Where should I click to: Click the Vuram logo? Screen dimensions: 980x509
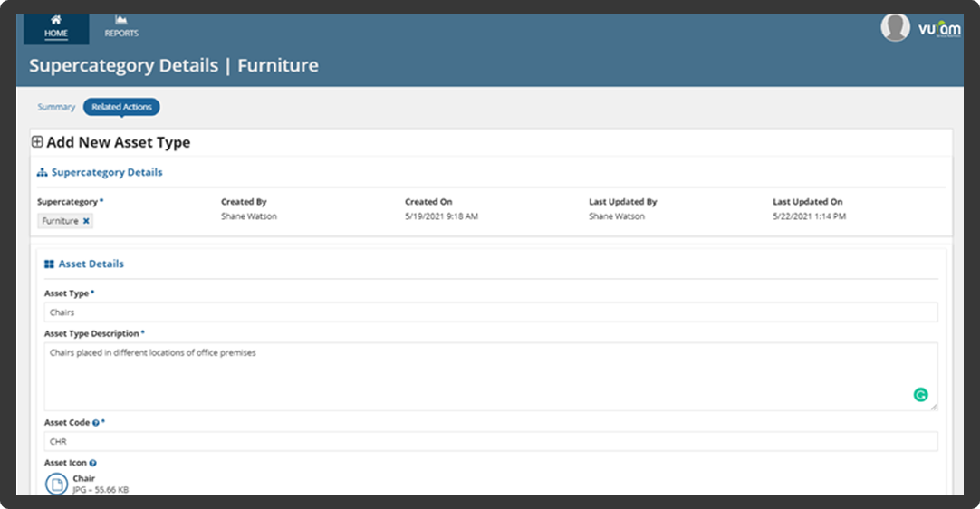pyautogui.click(x=939, y=29)
